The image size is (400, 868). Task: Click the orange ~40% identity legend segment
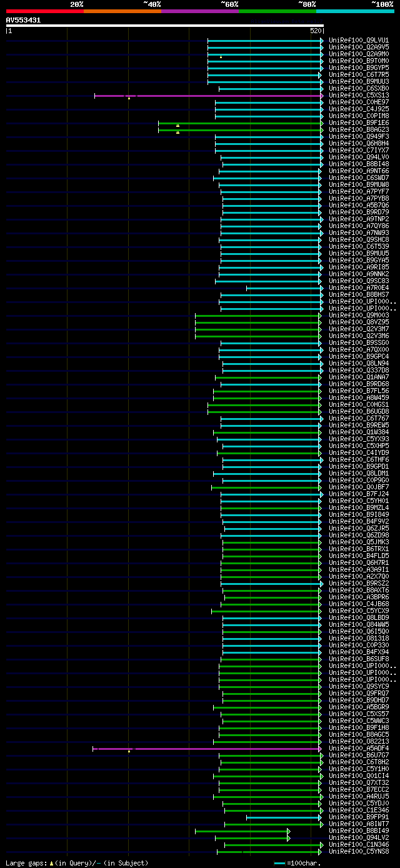click(122, 11)
